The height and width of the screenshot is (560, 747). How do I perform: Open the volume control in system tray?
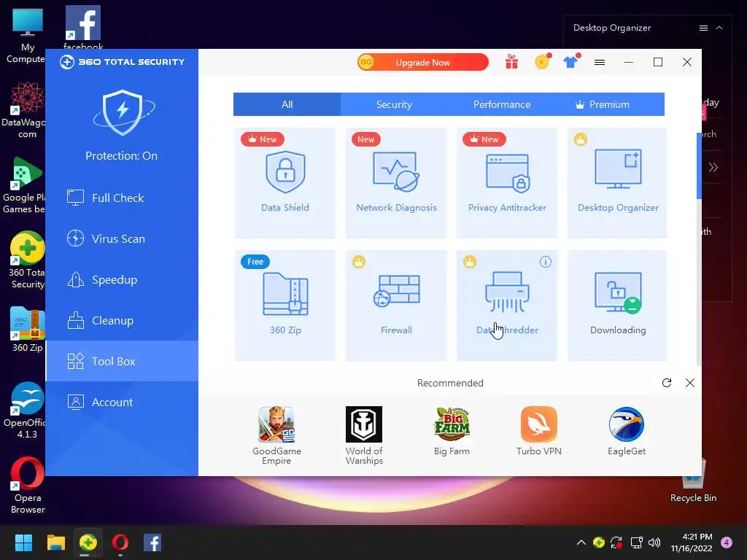click(x=654, y=542)
